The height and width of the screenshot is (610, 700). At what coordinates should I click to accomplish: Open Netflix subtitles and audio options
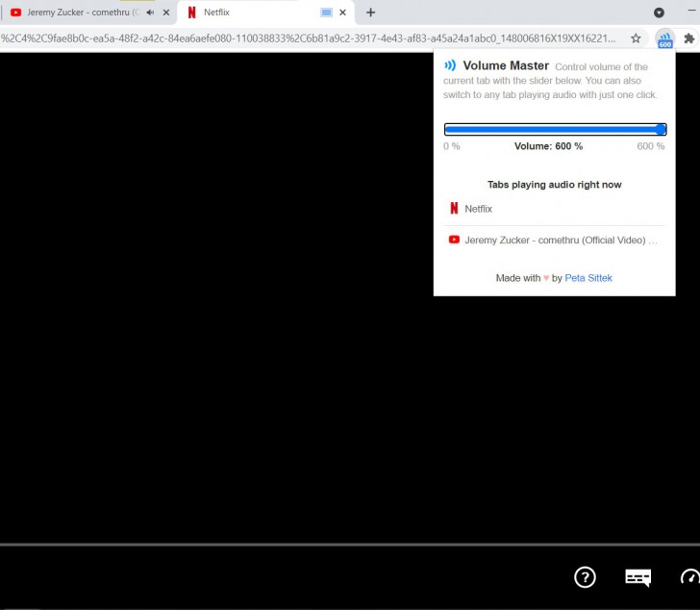(x=637, y=577)
